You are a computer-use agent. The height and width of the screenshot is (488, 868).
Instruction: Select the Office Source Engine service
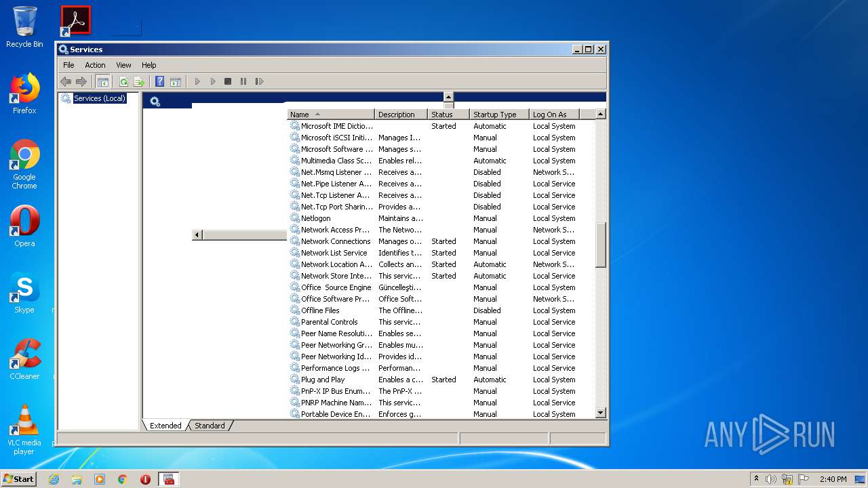[441, 287]
